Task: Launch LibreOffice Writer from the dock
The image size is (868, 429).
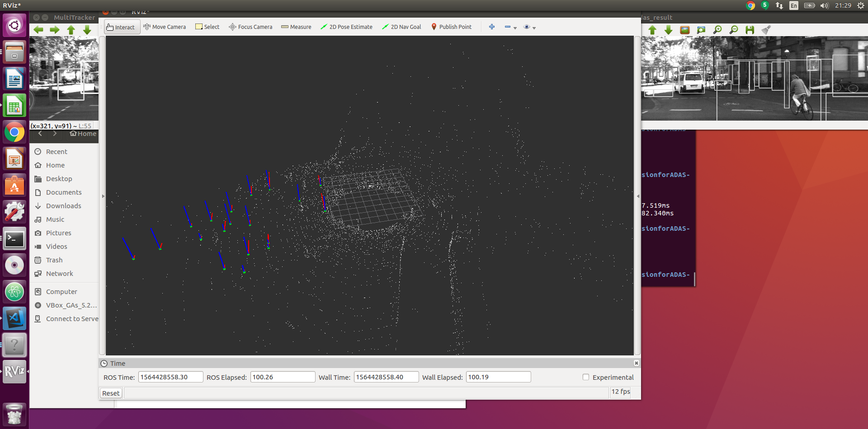Action: tap(14, 79)
